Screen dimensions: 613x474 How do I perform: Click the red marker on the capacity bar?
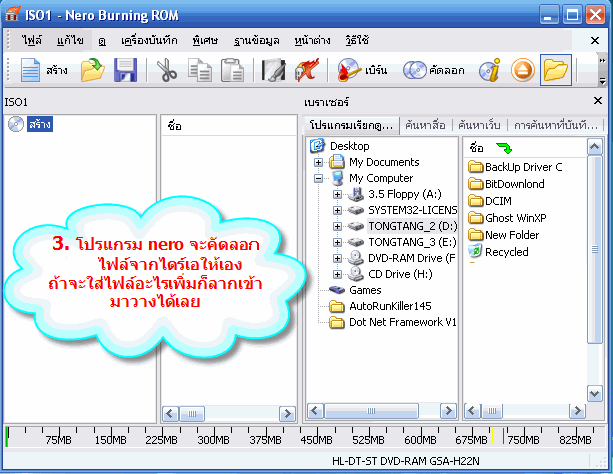(x=503, y=436)
